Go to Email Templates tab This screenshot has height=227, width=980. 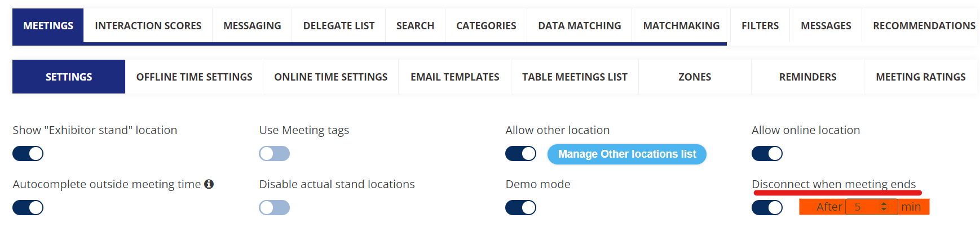click(x=454, y=77)
